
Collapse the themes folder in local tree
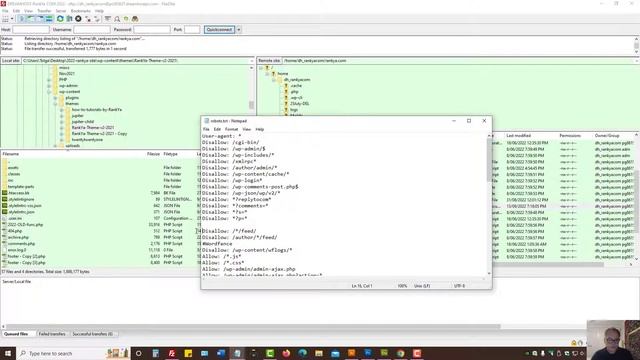[55, 104]
